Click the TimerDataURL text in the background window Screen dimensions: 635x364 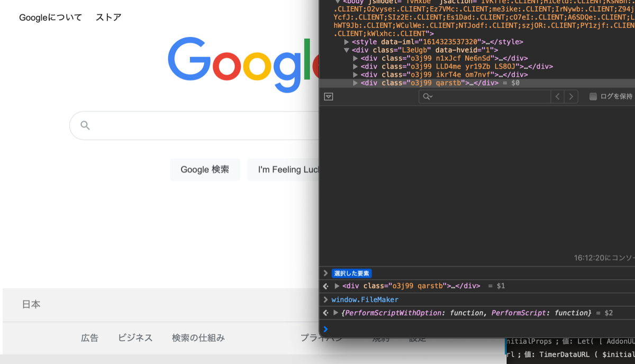click(567, 354)
